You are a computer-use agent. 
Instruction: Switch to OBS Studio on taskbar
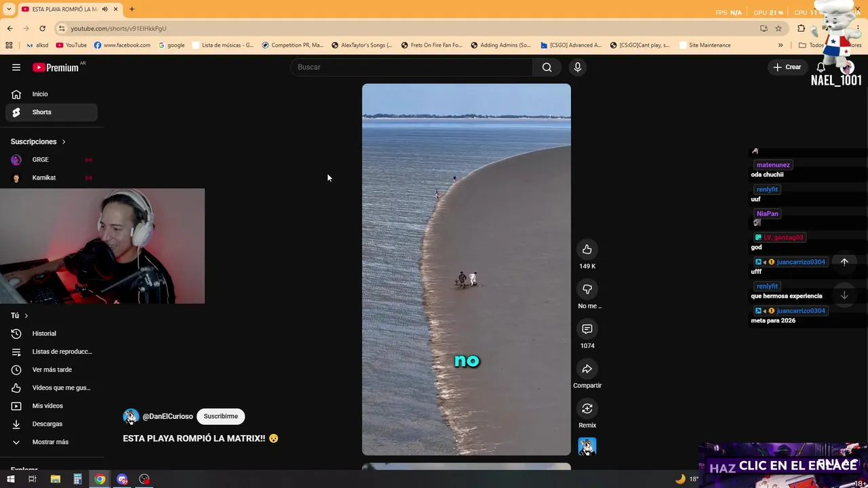[x=144, y=479]
